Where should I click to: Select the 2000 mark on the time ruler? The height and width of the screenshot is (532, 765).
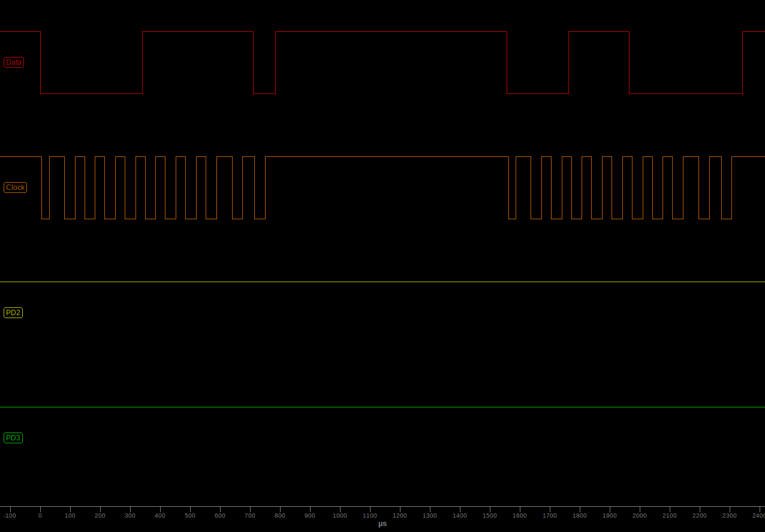[640, 515]
